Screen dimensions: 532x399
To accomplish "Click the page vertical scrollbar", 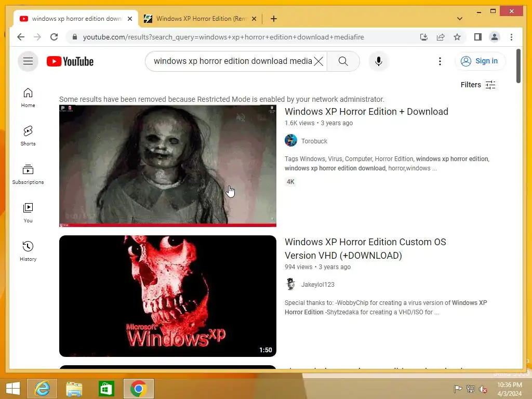I will 518,66.
